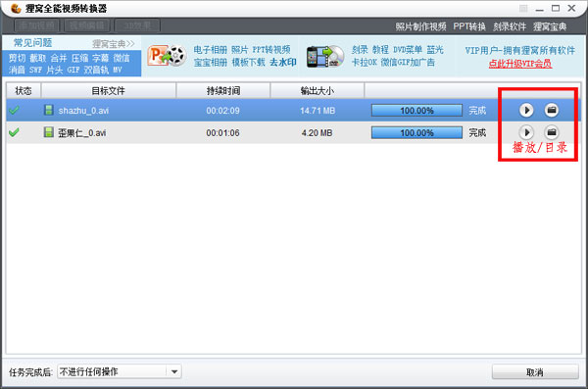The image size is (588, 389).
Task: Play the converted 歪果仁_0.avi file
Action: pyautogui.click(x=526, y=132)
